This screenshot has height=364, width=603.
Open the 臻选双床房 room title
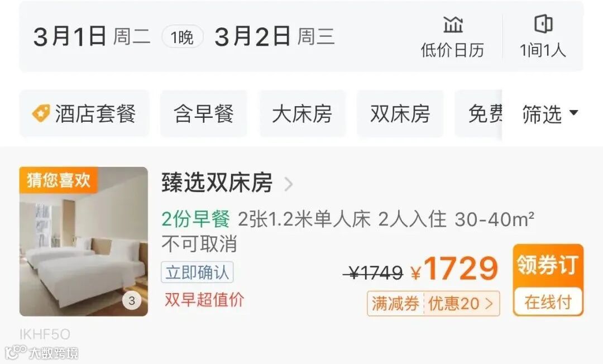[217, 183]
